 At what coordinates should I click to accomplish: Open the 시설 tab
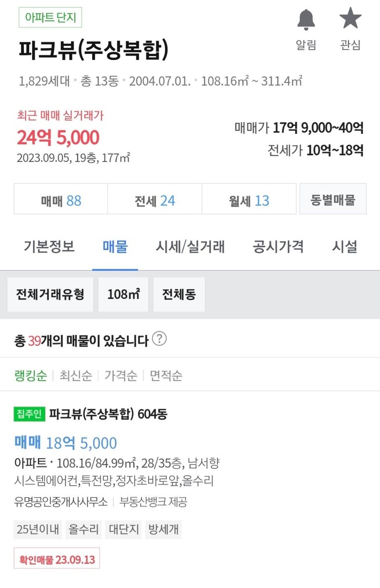pos(345,246)
